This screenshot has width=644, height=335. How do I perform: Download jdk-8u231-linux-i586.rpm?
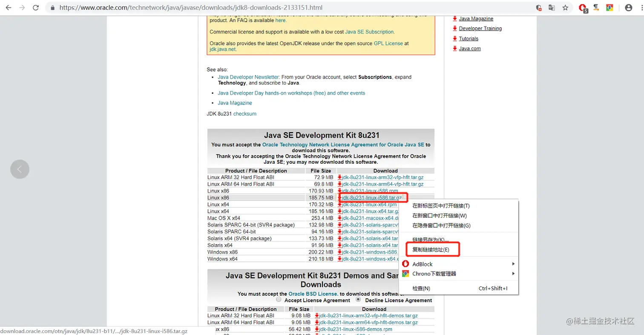tap(370, 191)
